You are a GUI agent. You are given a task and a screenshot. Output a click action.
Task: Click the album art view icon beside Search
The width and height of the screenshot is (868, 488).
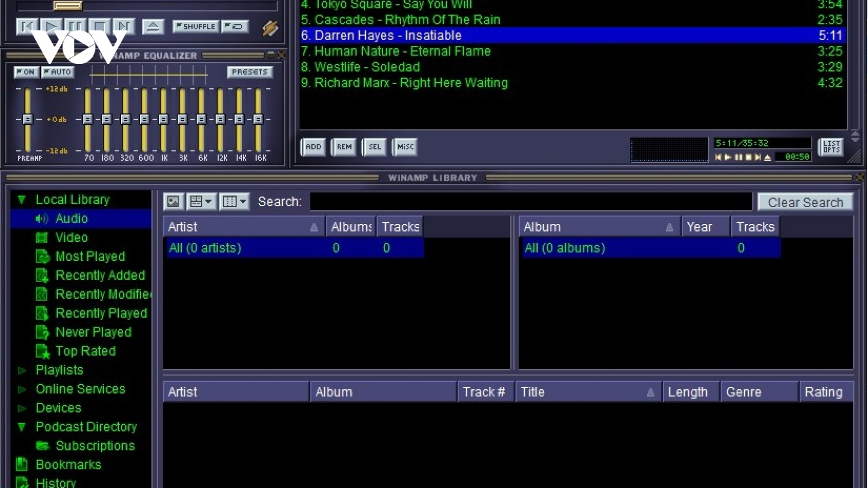click(x=173, y=202)
